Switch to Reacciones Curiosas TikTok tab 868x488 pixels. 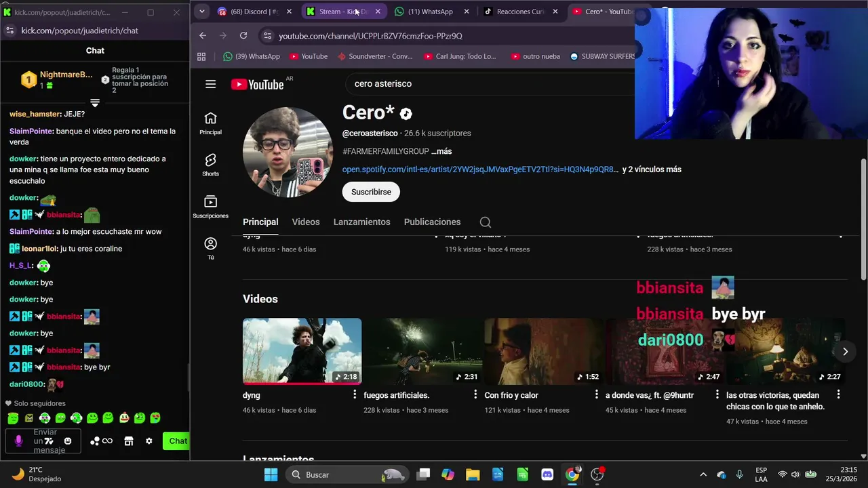pyautogui.click(x=521, y=12)
